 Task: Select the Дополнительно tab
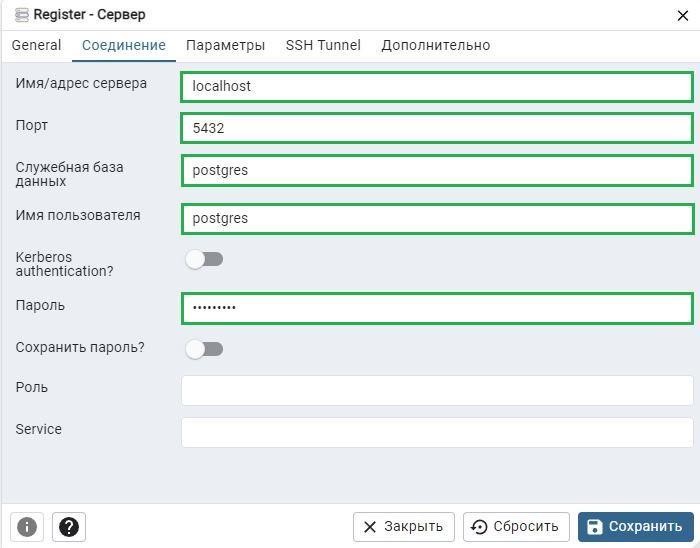click(x=436, y=45)
